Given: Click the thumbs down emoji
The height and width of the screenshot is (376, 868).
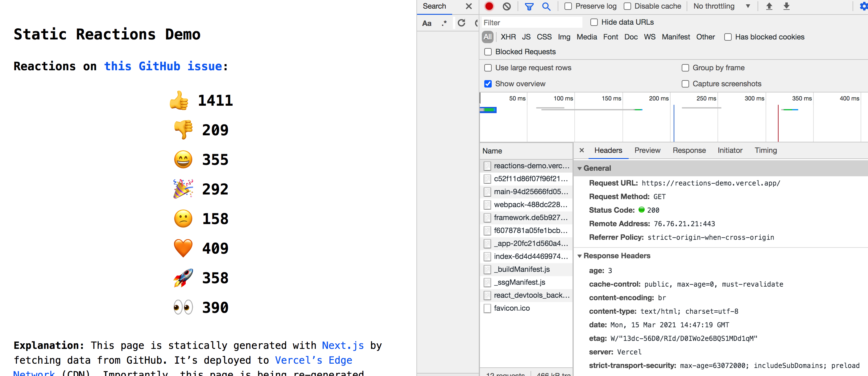Looking at the screenshot, I should tap(183, 130).
